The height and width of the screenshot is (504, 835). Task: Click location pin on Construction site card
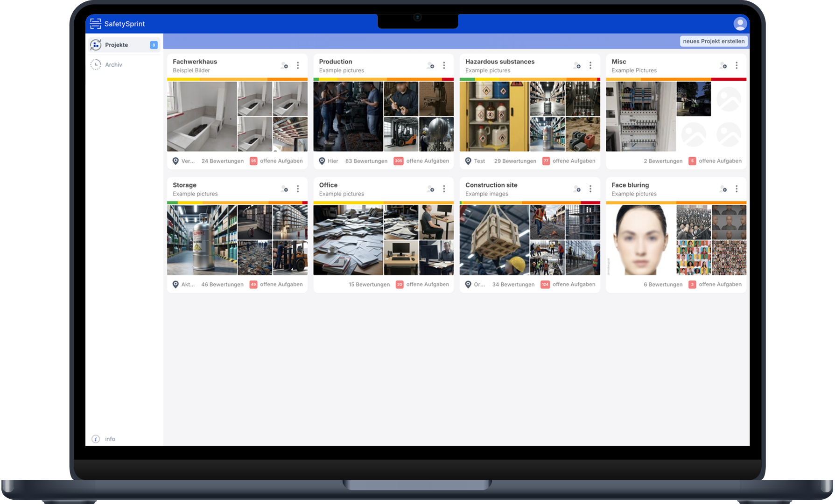(x=468, y=285)
